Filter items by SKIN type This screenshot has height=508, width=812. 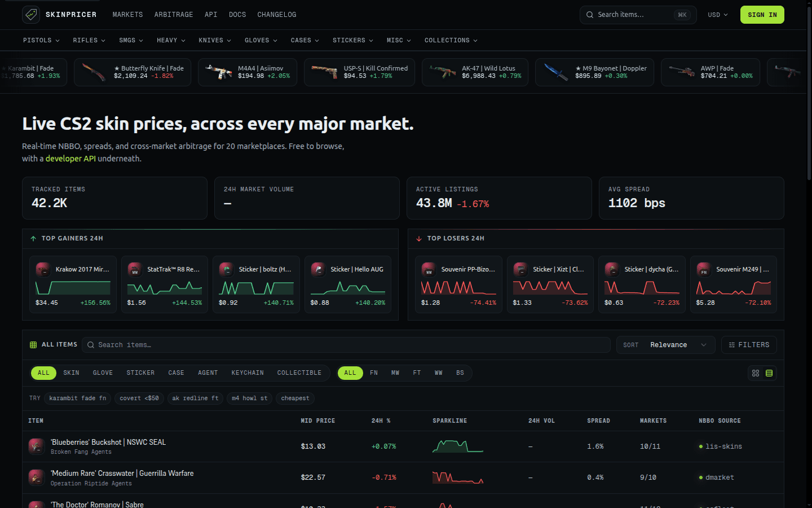pos(71,373)
